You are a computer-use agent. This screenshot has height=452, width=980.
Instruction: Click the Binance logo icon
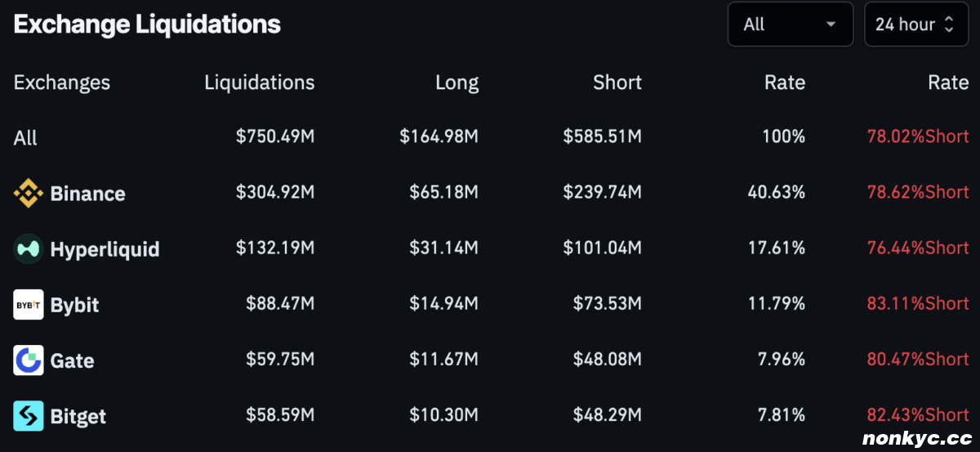click(29, 194)
